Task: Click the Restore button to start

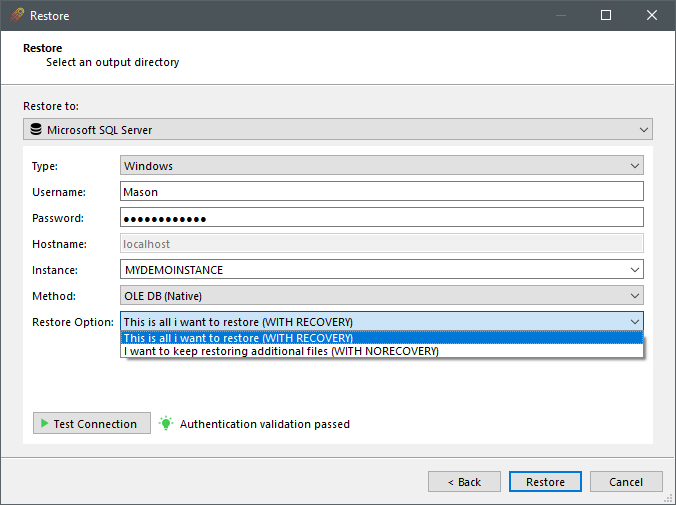Action: [545, 482]
